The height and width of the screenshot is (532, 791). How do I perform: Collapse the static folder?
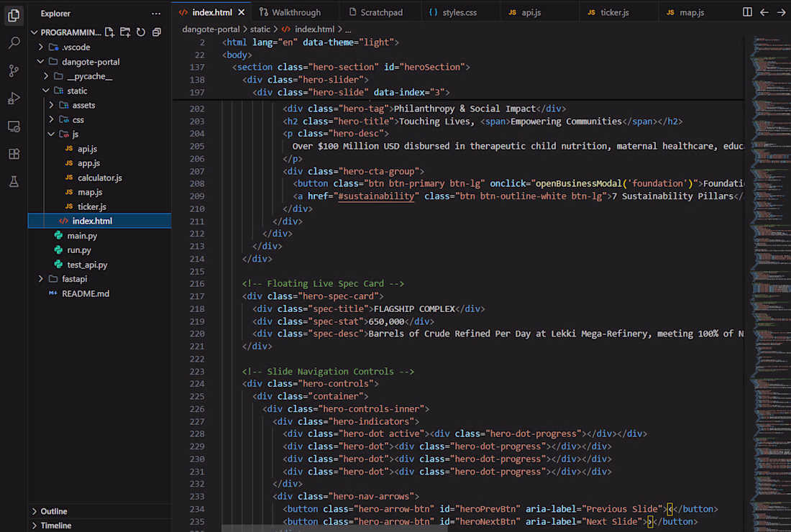(46, 91)
